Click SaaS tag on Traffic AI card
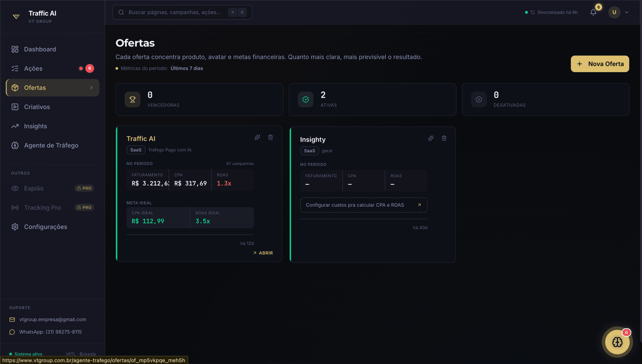642x364 pixels. tap(136, 150)
